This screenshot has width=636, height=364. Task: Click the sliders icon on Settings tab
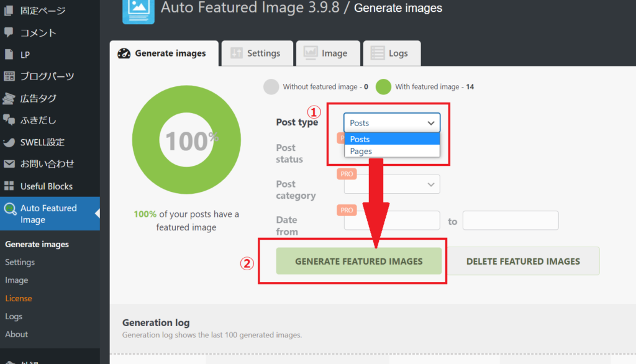click(237, 53)
